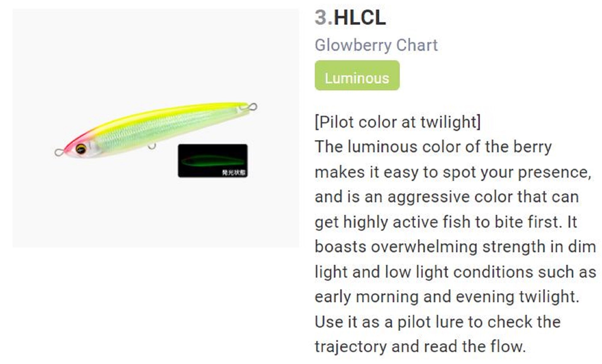Click the "[Pilot color at twilight]" heading
This screenshot has height=364, width=602.
(x=398, y=122)
